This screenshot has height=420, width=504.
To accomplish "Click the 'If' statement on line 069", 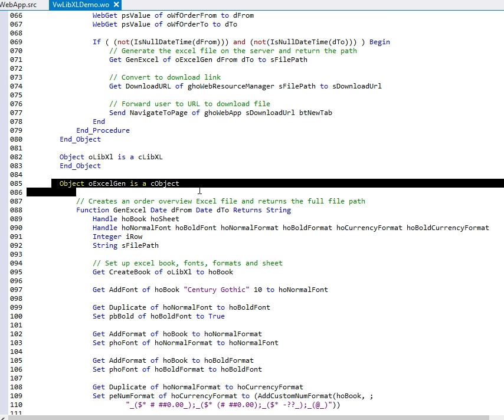I will (97, 42).
